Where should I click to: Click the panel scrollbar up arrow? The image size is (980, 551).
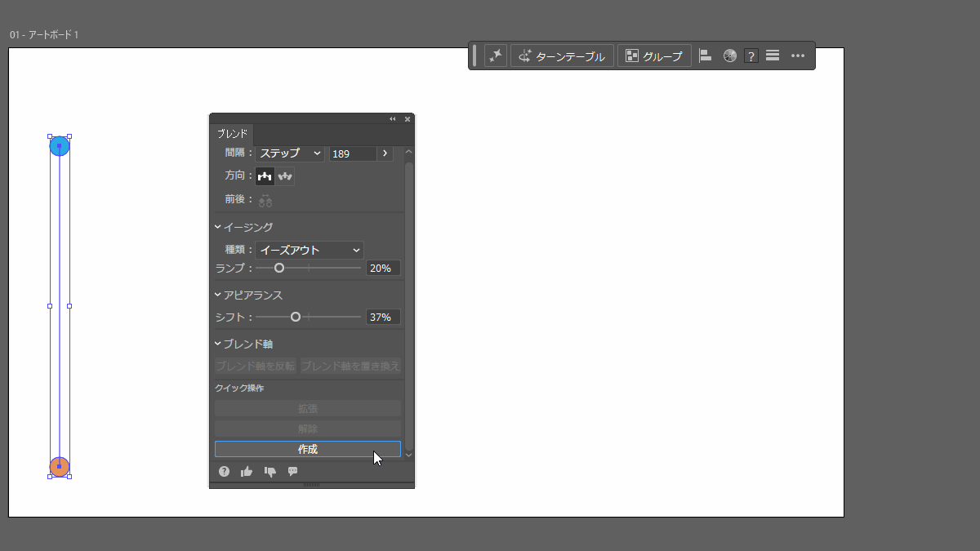click(x=409, y=152)
